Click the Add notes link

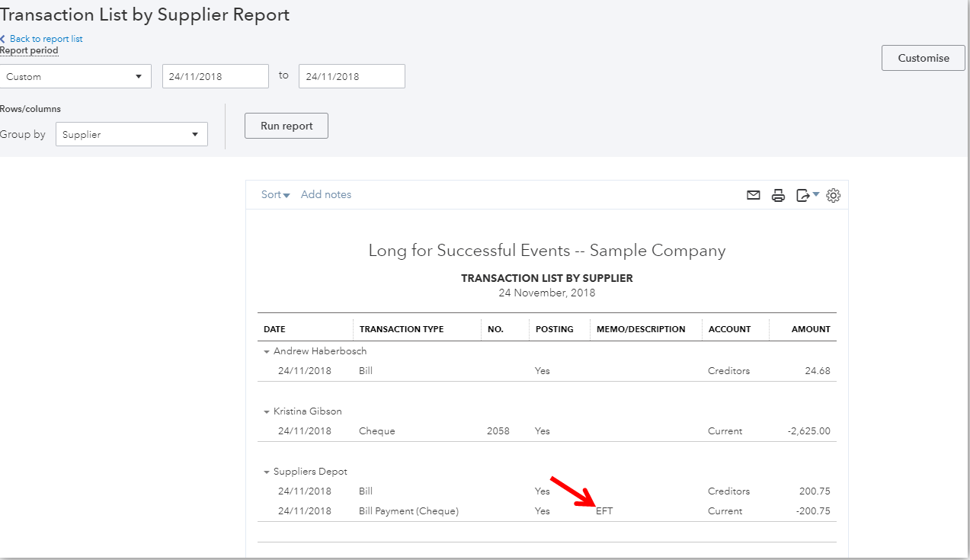[326, 194]
